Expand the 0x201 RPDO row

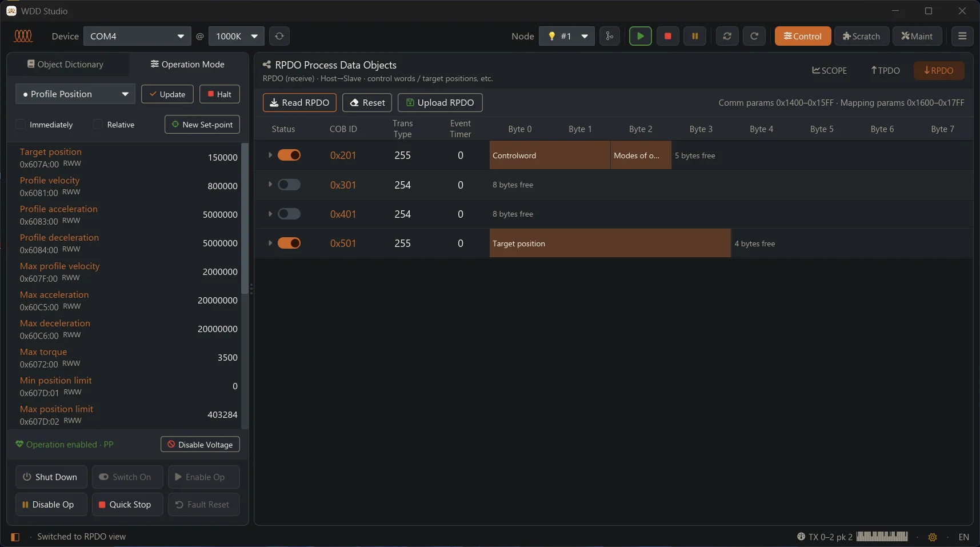(270, 155)
